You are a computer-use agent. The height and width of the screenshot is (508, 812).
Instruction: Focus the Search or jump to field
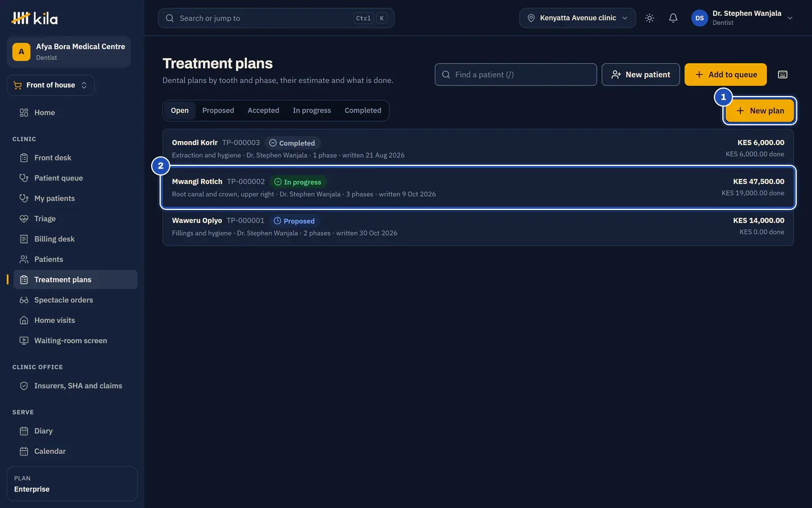pos(276,18)
